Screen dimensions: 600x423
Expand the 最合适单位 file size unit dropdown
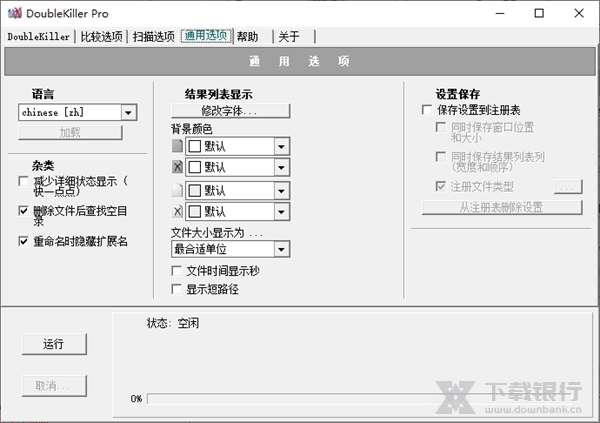click(x=281, y=249)
